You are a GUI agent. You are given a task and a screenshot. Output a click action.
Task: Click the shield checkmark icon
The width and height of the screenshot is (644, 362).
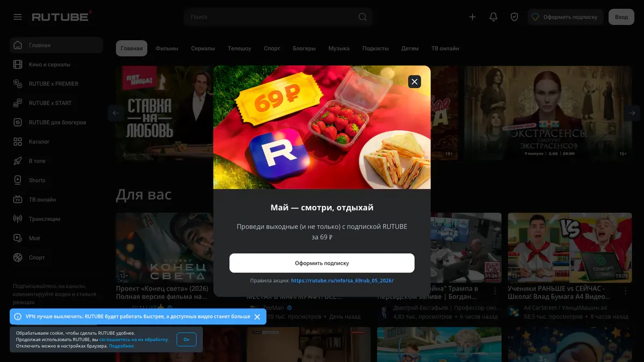click(514, 17)
